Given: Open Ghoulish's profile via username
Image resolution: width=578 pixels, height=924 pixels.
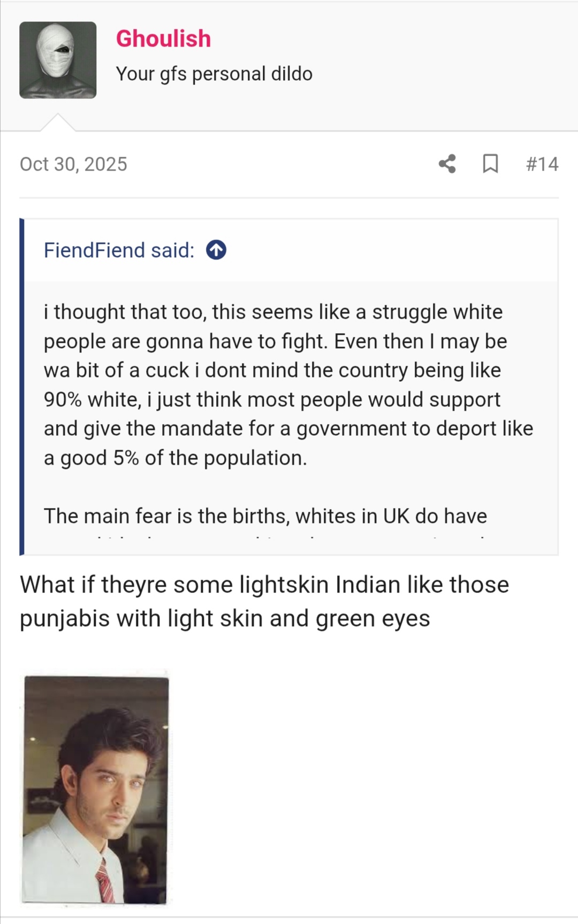Looking at the screenshot, I should click(x=163, y=38).
